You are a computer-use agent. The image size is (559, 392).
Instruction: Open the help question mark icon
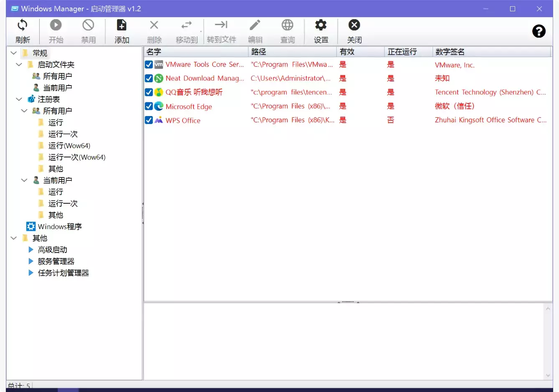click(x=539, y=31)
